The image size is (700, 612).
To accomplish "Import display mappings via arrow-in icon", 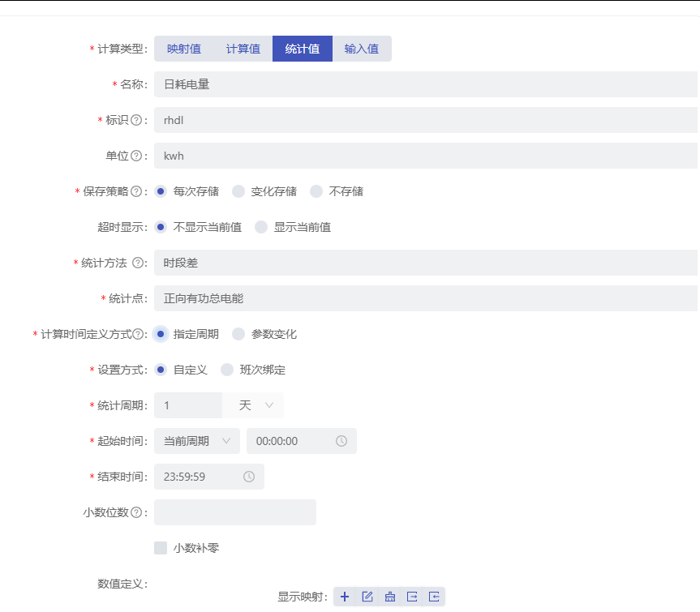I will pos(433,596).
